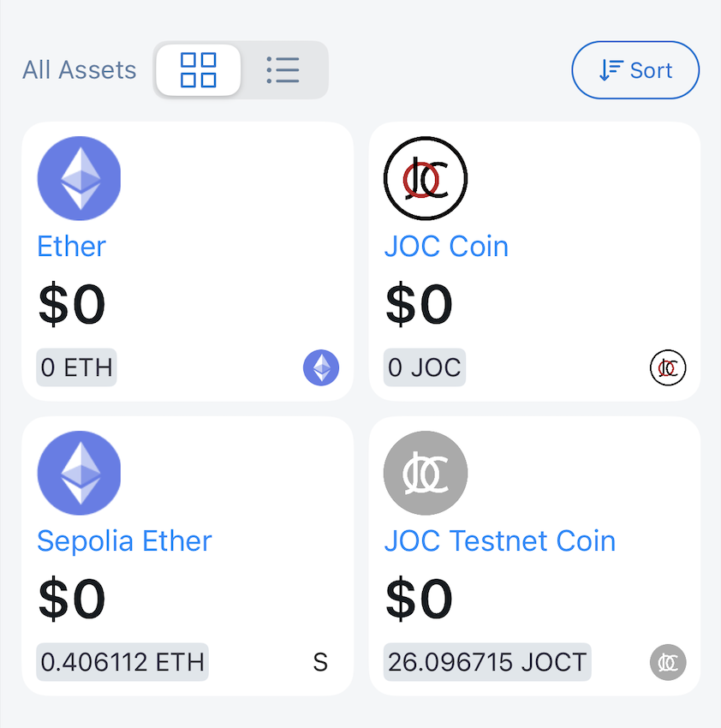The height and width of the screenshot is (728, 721).
Task: Click the All Assets label
Action: click(x=80, y=70)
